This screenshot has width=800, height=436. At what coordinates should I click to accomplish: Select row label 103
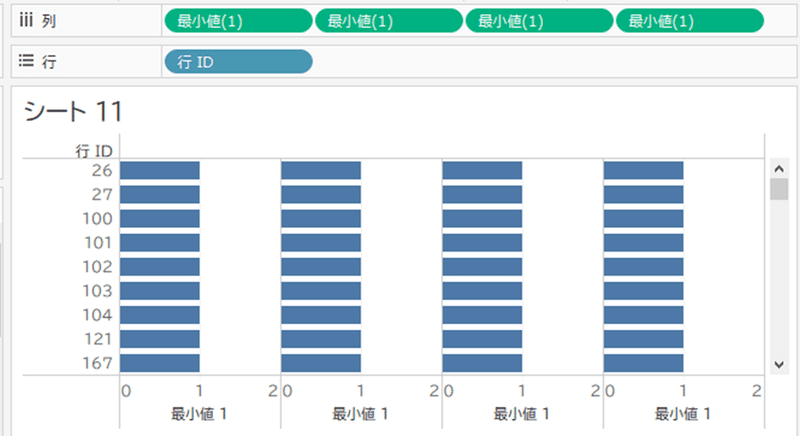pyautogui.click(x=97, y=291)
